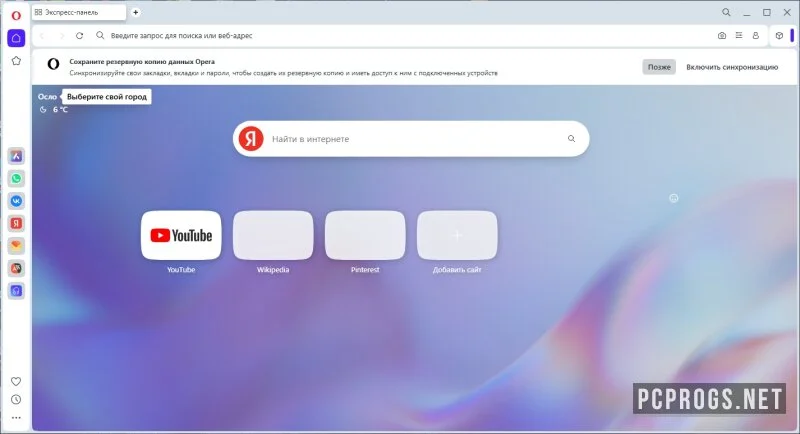This screenshot has height=434, width=800.
Task: Open the orange mail sidebar icon
Action: (x=16, y=246)
